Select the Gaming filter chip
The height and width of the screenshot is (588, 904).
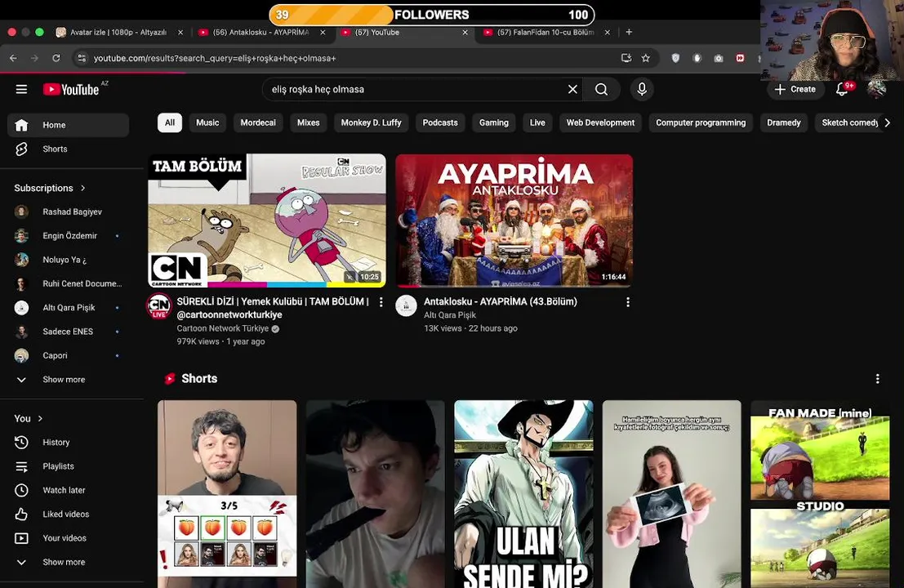tap(494, 122)
